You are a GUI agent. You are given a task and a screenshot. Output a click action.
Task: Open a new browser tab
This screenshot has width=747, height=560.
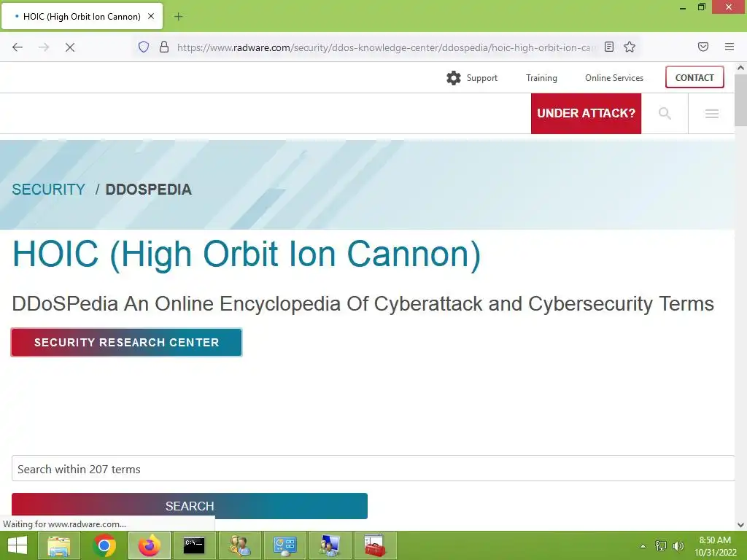[178, 17]
